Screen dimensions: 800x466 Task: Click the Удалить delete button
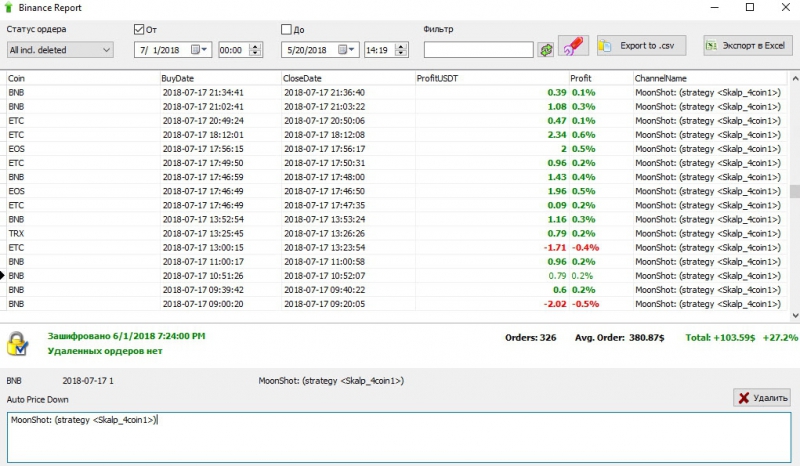pos(762,398)
